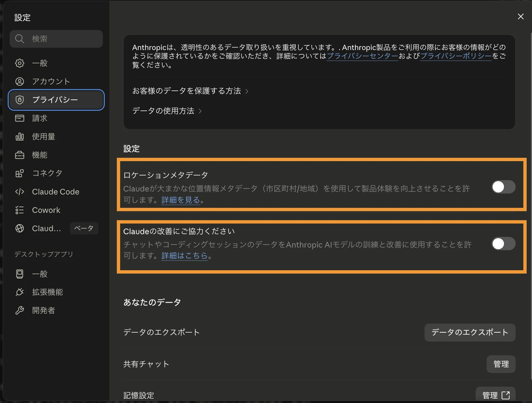Click the ベータ badge in sidebar

tap(84, 228)
